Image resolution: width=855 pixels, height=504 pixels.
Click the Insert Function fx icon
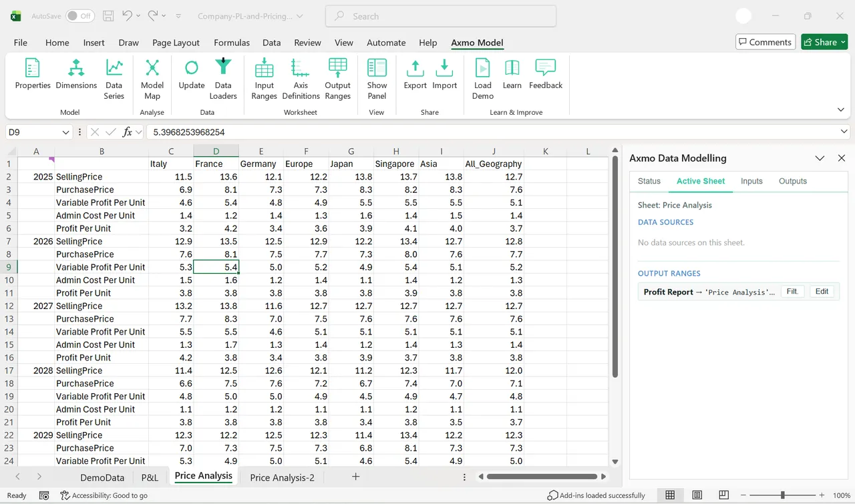[x=128, y=132]
